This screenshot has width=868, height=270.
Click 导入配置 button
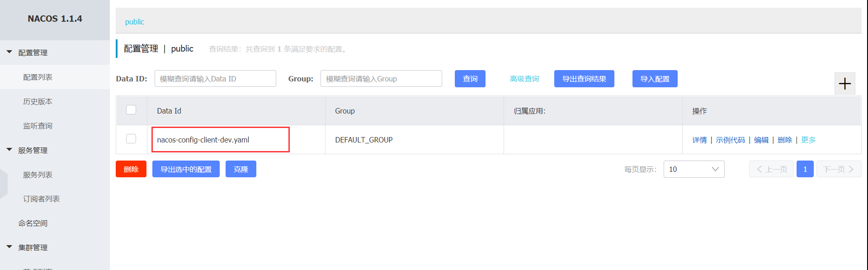pyautogui.click(x=655, y=79)
